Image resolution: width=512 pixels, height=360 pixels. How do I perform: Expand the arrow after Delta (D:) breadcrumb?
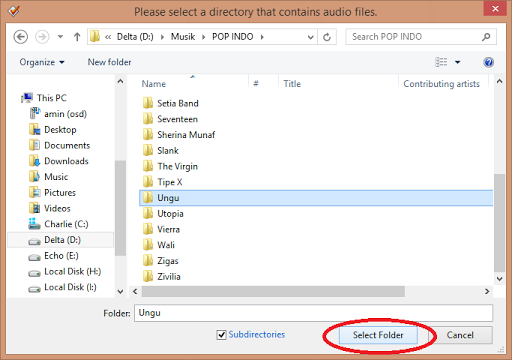click(162, 37)
